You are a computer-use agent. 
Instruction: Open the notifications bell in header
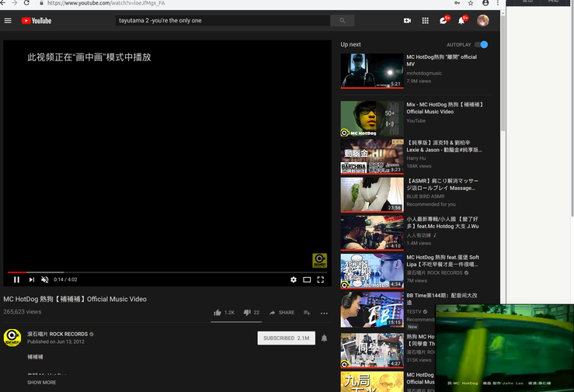(461, 20)
